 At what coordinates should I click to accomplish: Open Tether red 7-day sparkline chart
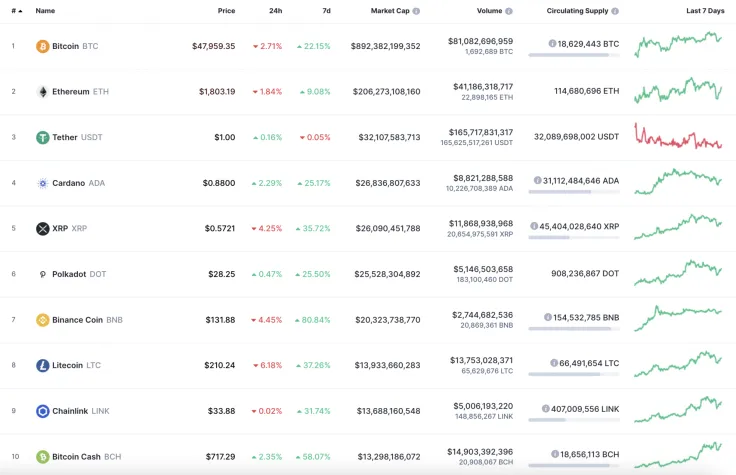coord(678,136)
